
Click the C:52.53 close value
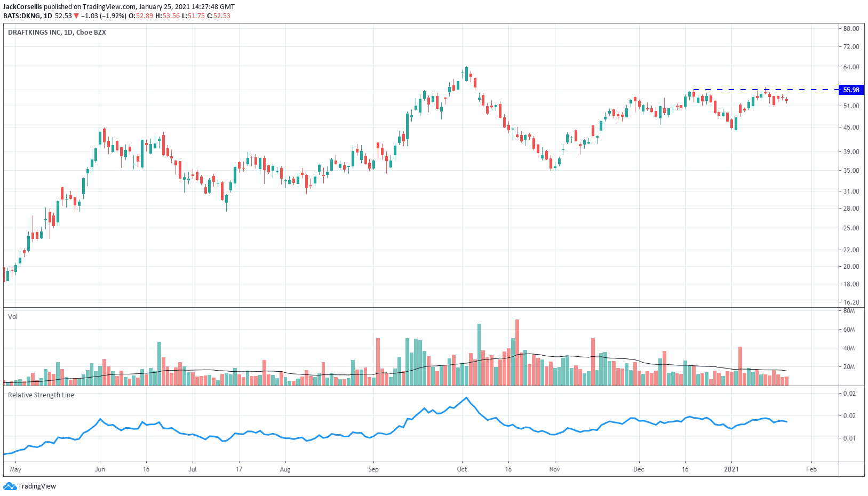click(x=219, y=16)
